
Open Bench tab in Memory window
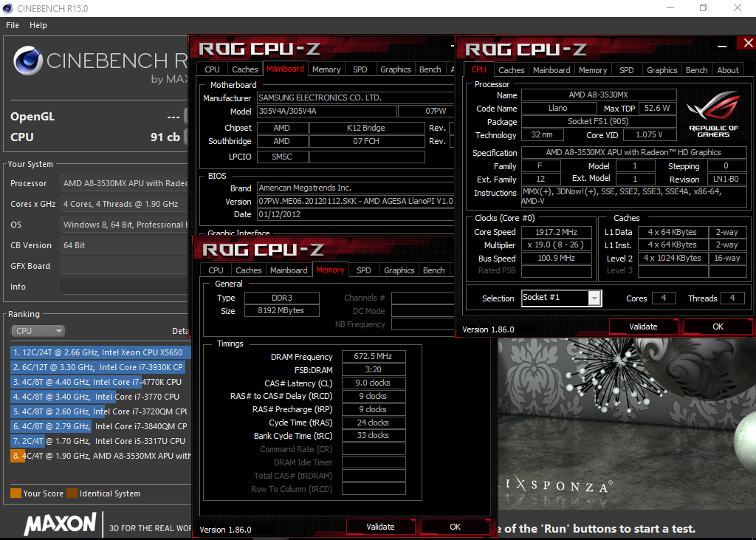434,270
